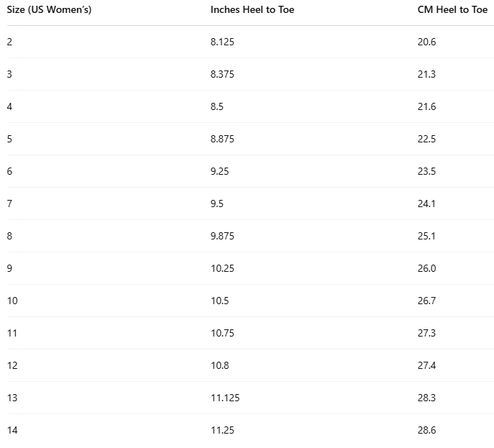Click the 25.1 cm value
This screenshot has height=448, width=494.
426,236
